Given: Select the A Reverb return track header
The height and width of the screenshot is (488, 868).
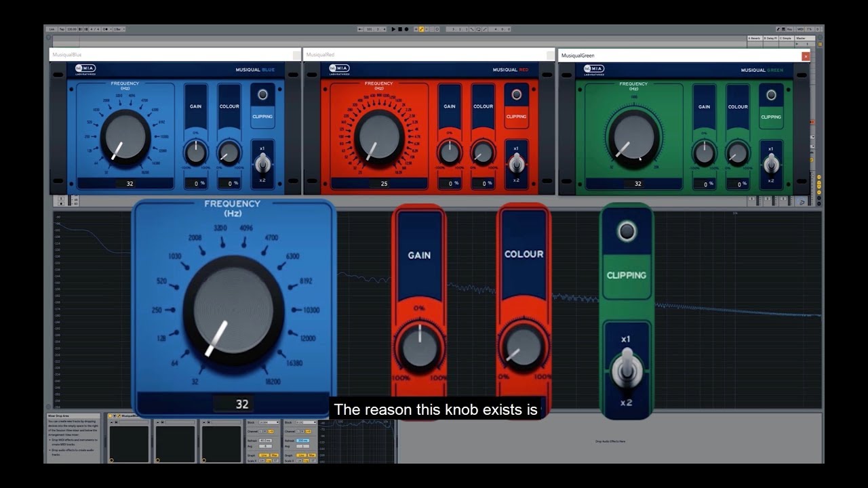Looking at the screenshot, I should (755, 38).
